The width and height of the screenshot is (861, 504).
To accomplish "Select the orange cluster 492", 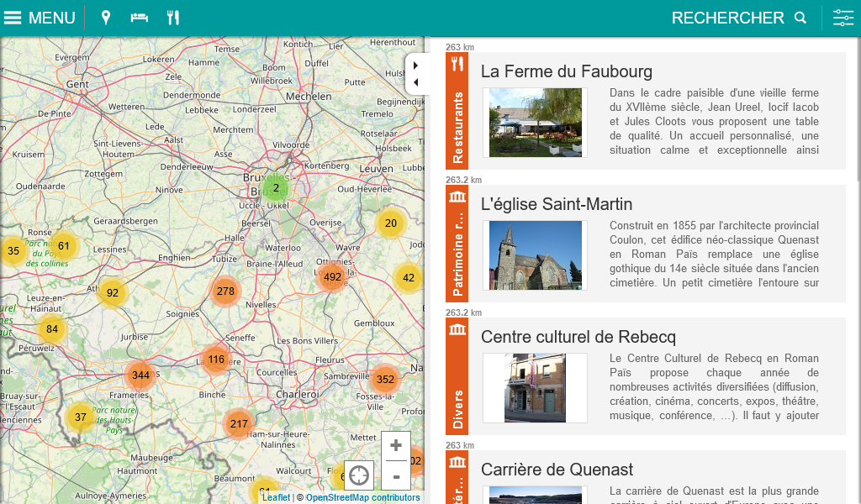I will pos(332,277).
